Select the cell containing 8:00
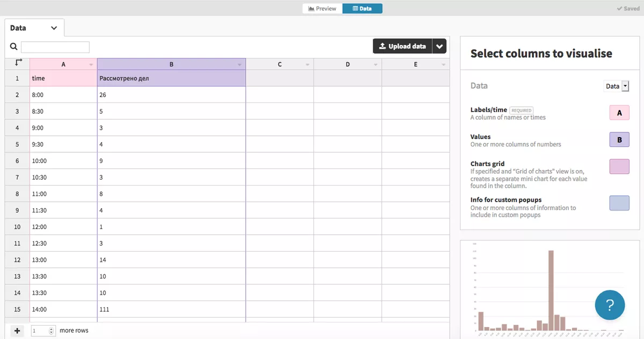The width and height of the screenshot is (644, 339). coord(63,95)
